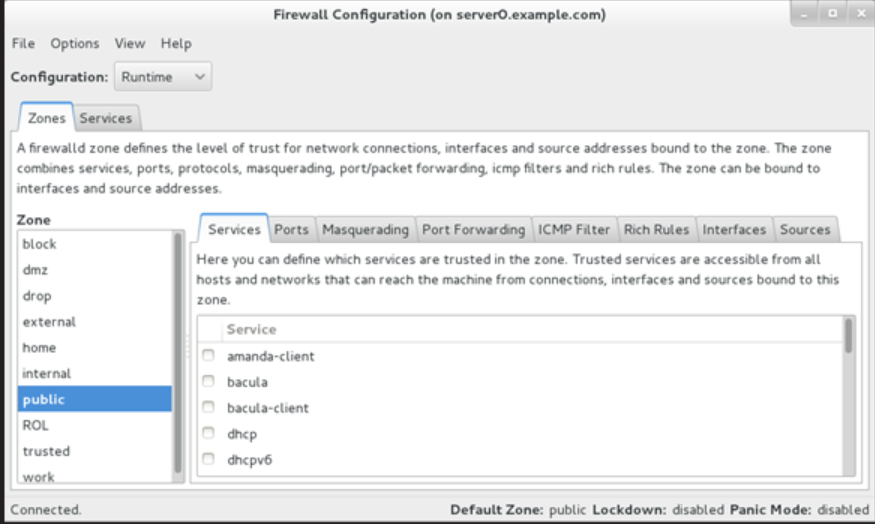Enable the amanda-client service checkbox
Viewport: 875px width, 524px height.
click(208, 356)
